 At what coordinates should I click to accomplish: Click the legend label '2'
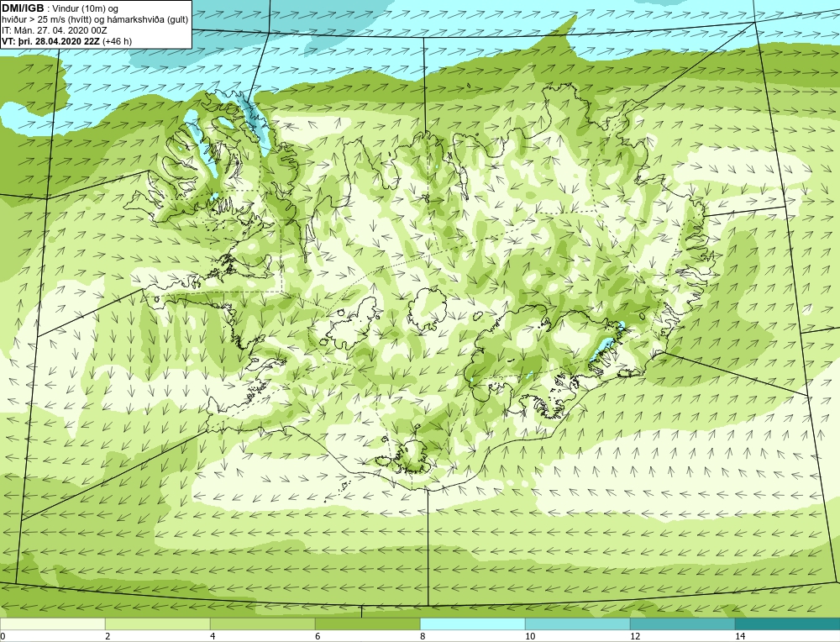tap(108, 636)
